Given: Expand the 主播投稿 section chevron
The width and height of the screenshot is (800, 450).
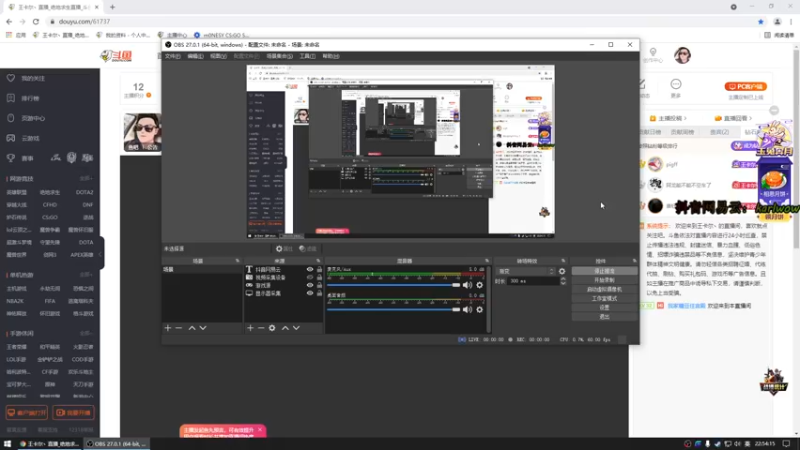Looking at the screenshot, I should click(x=685, y=118).
